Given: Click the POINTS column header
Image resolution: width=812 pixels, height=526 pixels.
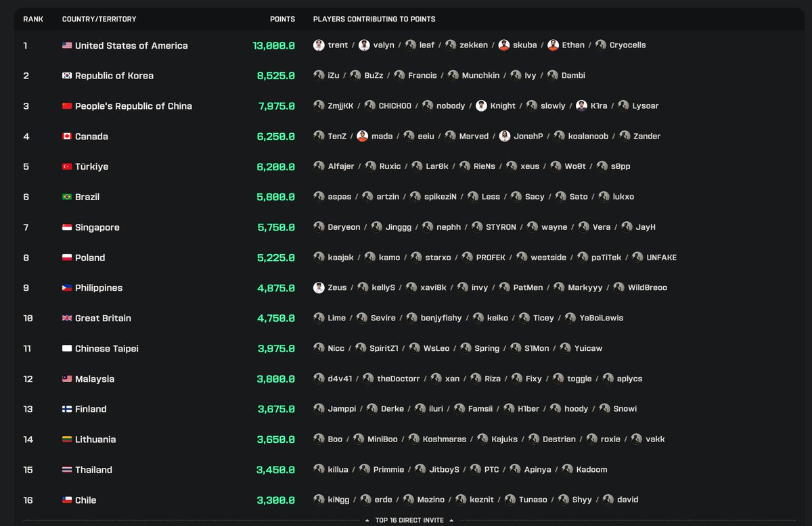Looking at the screenshot, I should pos(282,19).
